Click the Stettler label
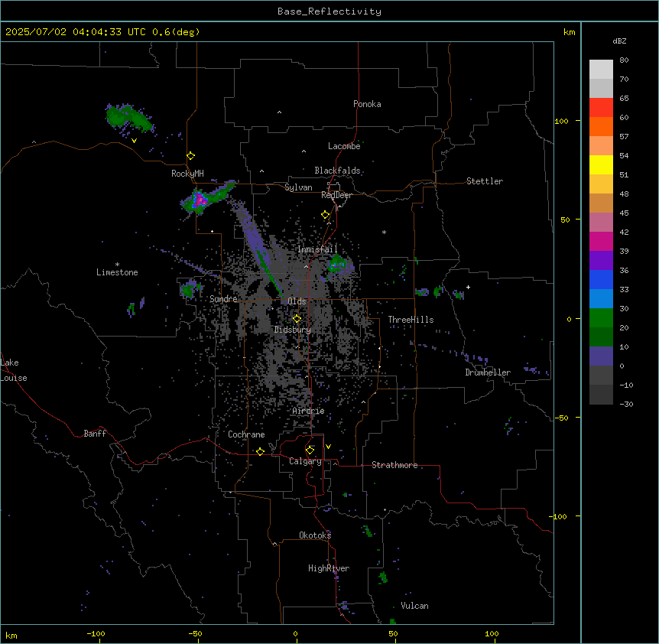Screen dimensions: 659x644 coord(485,181)
